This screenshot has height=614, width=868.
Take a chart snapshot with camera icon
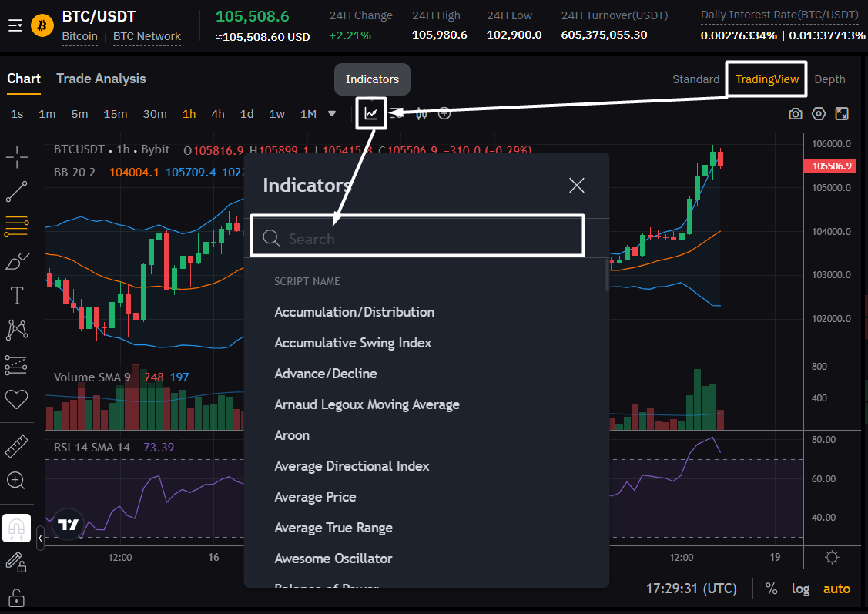(x=795, y=114)
